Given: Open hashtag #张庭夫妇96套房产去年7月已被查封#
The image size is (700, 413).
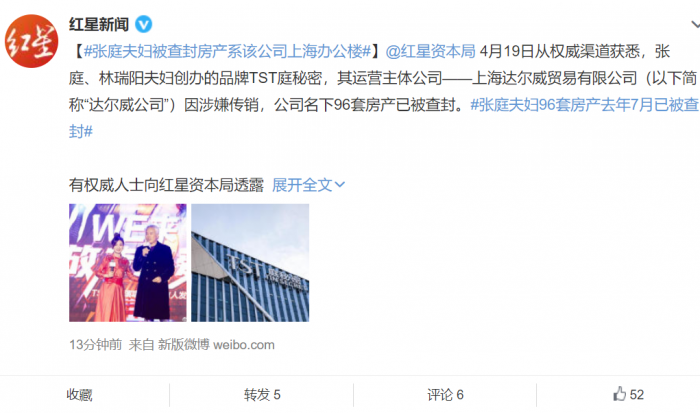Looking at the screenshot, I should (x=584, y=105).
